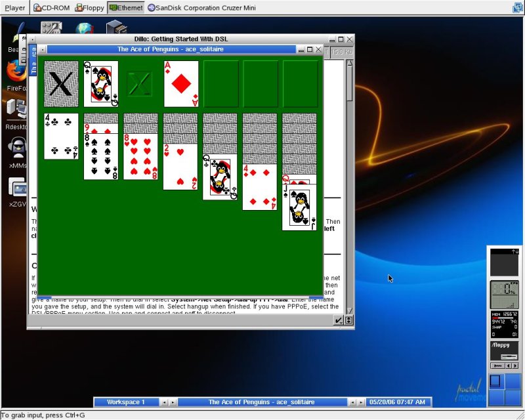Click the next workspace arrow in taskbar

(x=173, y=402)
